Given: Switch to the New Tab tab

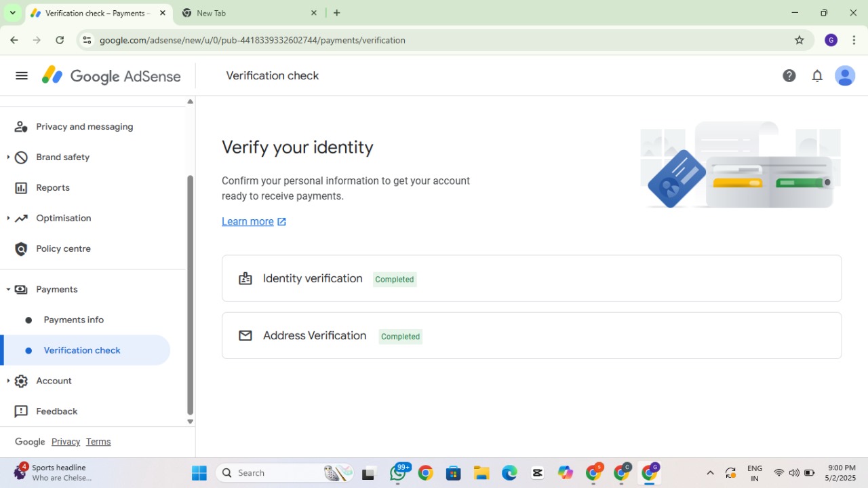Looking at the screenshot, I should 250,13.
